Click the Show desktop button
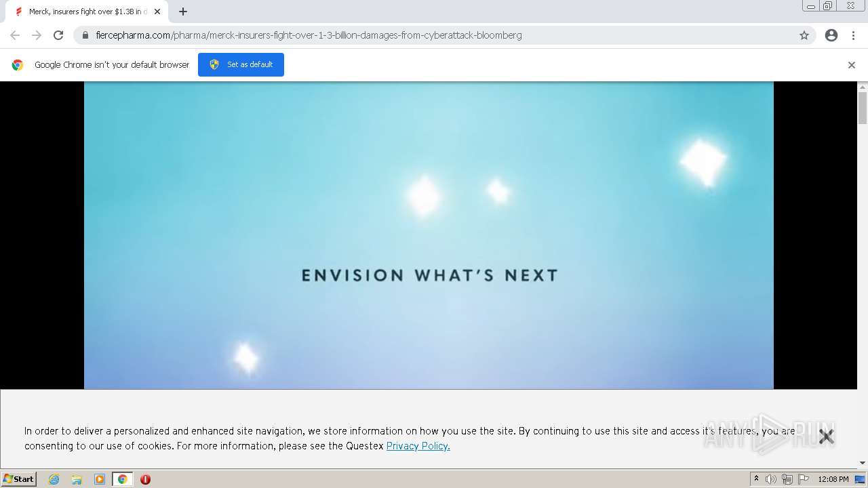Screen dimensions: 868x488 (x=860, y=479)
